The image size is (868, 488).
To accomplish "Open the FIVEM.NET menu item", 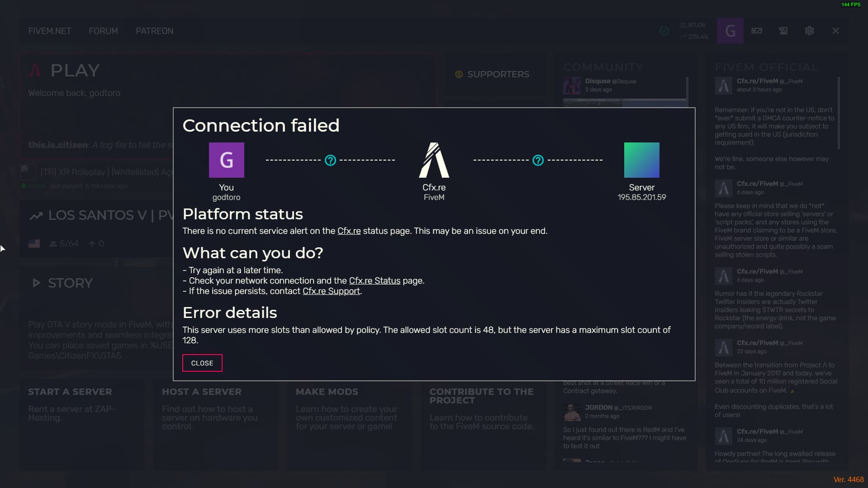I will point(50,31).
